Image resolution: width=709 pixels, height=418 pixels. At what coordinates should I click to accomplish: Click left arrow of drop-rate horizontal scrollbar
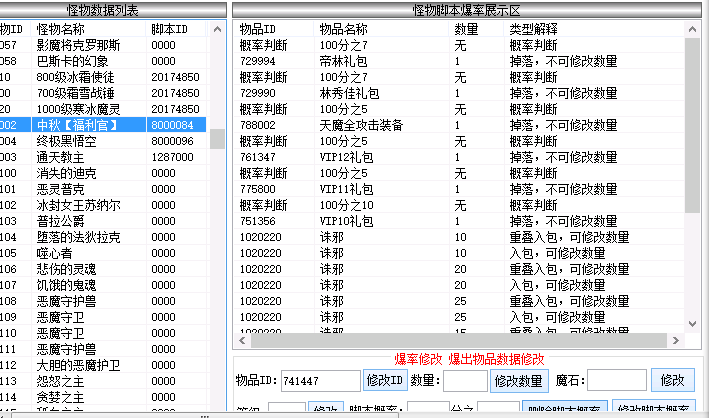[x=242, y=340]
